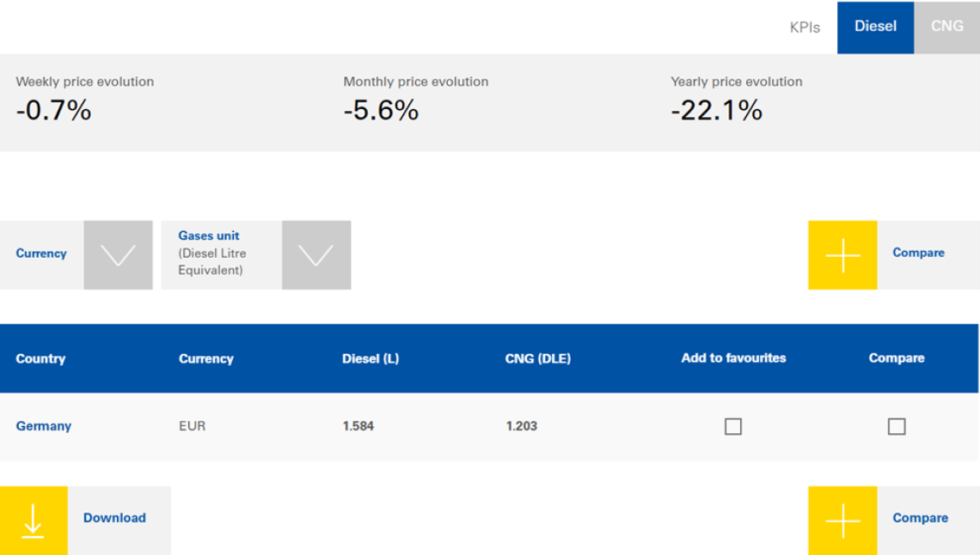Screen dimensions: 980x555
Task: Click the Country column header
Action: (40, 358)
